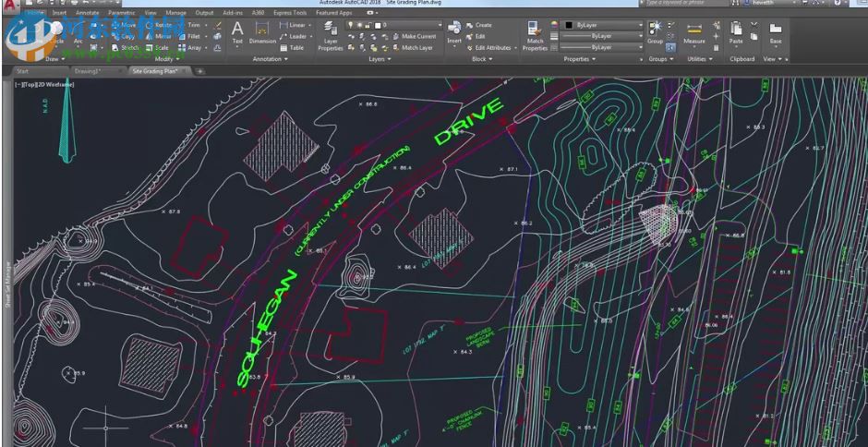This screenshot has height=447, width=868.
Task: Expand the Properties panel
Action: 578,59
